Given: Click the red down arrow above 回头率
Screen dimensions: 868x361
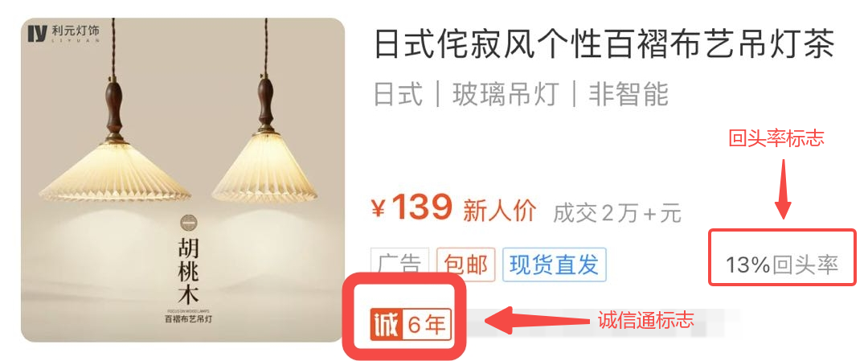Looking at the screenshot, I should 783,189.
